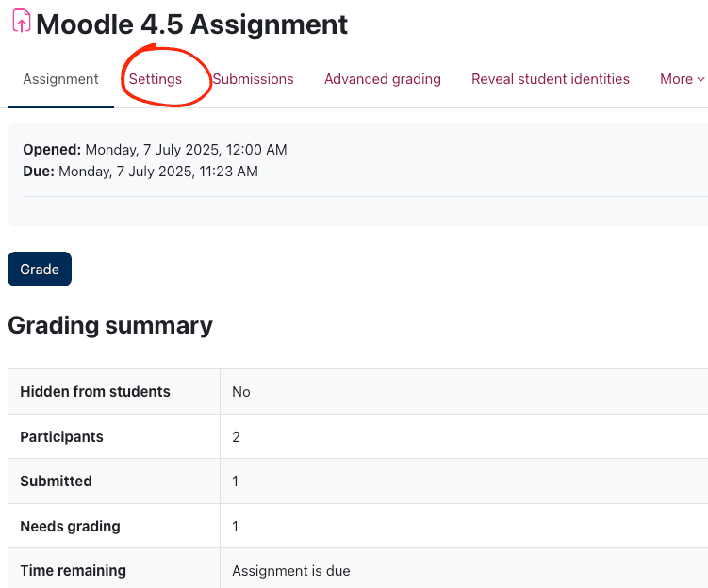Click the Opened date line
This screenshot has width=708, height=588.
tap(155, 150)
